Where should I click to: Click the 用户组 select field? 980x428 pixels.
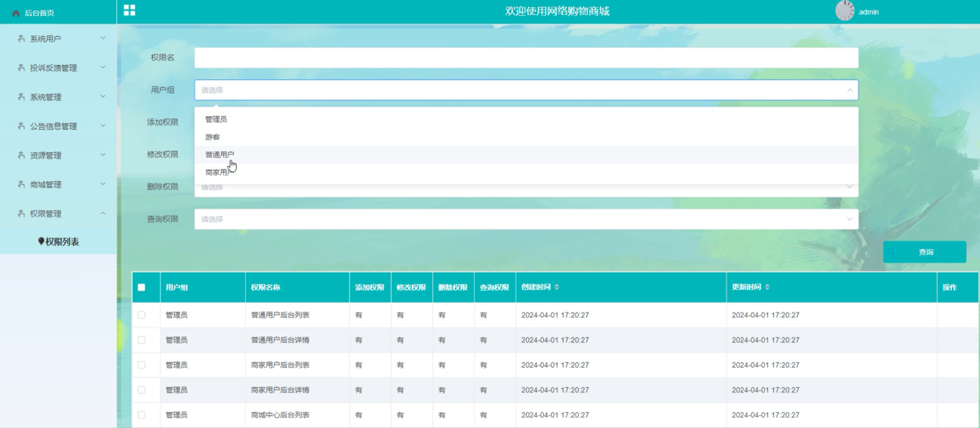[526, 90]
